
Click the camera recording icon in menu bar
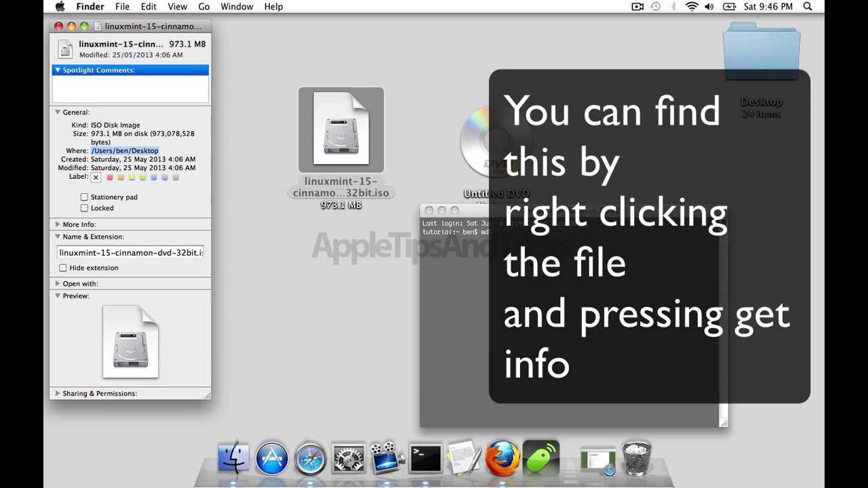637,6
